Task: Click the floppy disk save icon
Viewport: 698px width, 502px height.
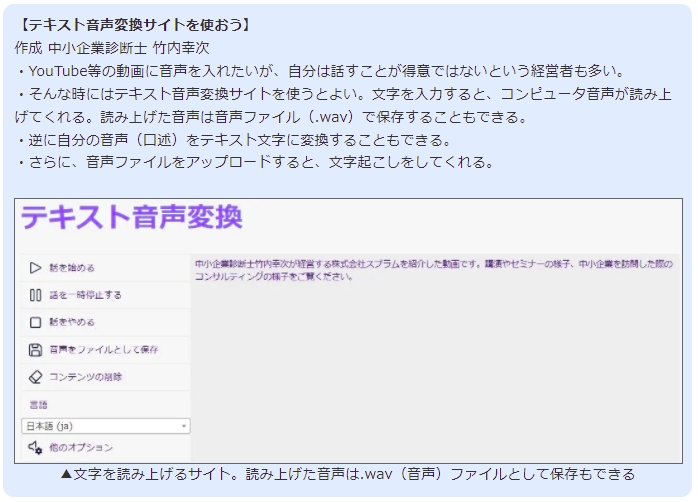Action: click(35, 350)
